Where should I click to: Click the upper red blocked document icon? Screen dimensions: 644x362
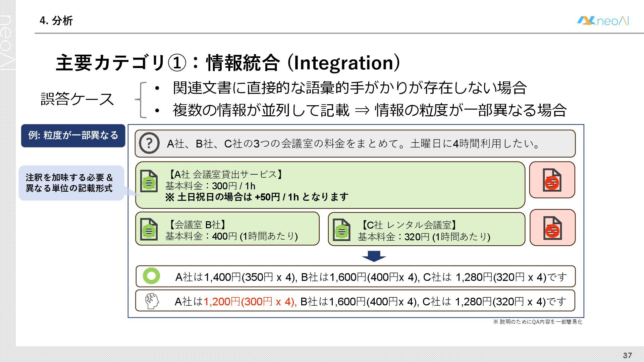(x=552, y=180)
